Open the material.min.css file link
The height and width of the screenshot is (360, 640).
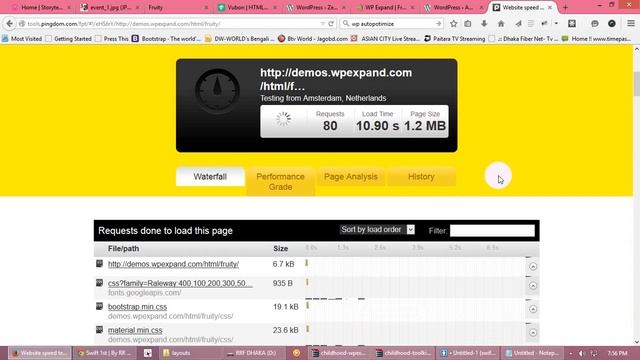[x=135, y=330]
